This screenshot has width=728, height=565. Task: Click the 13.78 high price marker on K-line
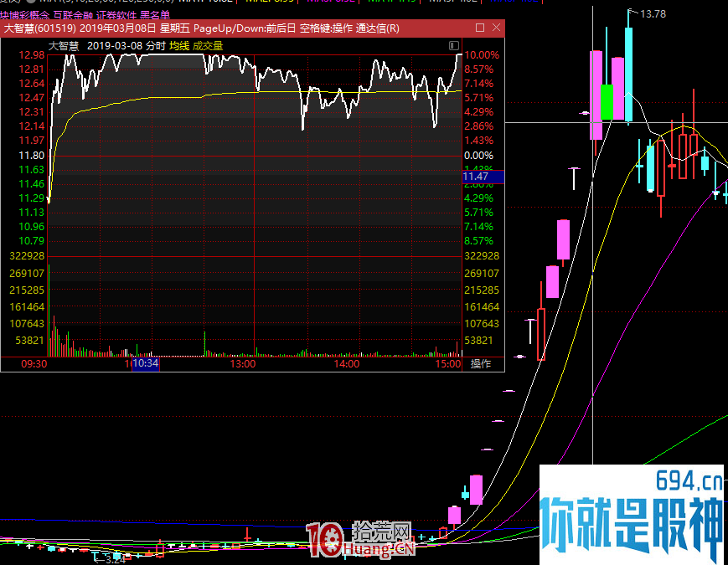tap(653, 14)
